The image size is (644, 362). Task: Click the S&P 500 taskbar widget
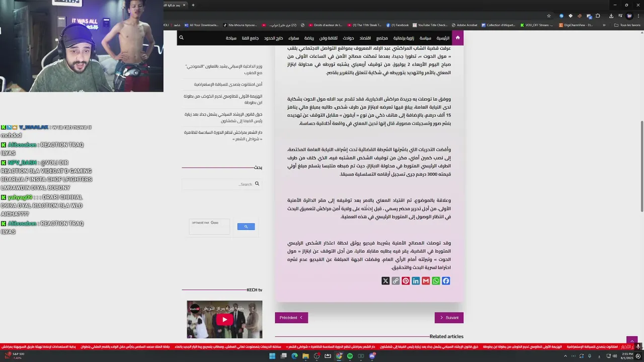pos(14,355)
